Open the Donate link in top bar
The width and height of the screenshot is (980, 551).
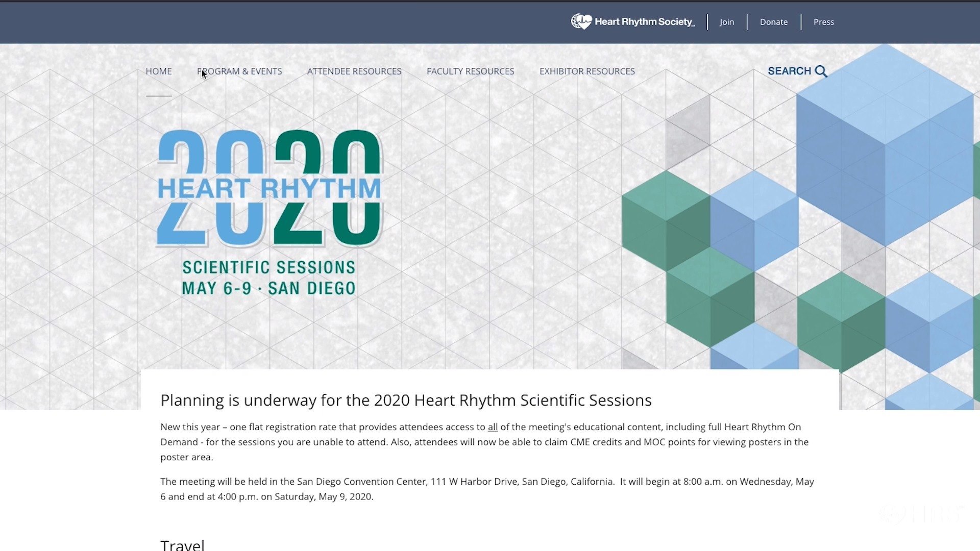(774, 22)
